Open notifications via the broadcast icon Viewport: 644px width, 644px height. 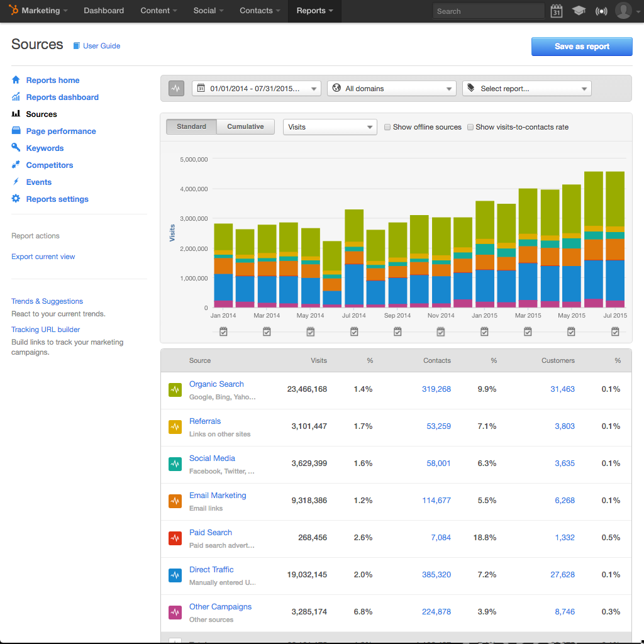pos(601,11)
